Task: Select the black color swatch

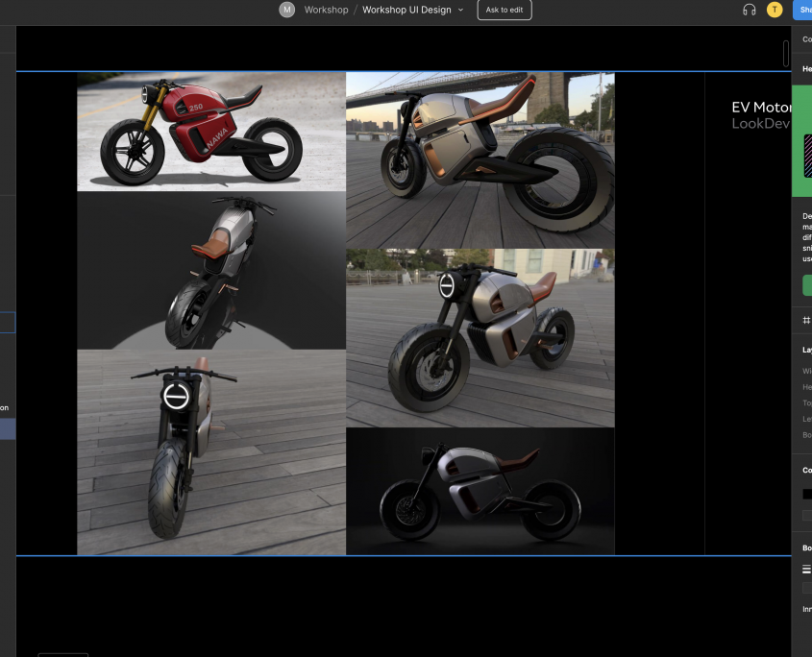Action: point(806,495)
